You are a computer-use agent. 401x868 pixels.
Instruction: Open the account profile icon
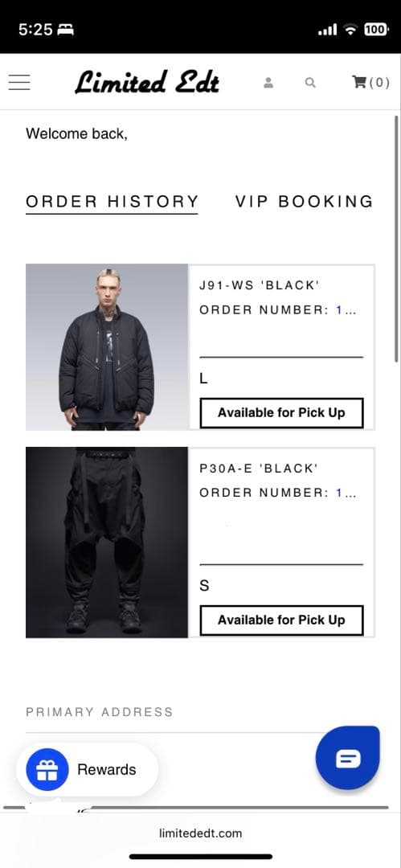[x=268, y=83]
